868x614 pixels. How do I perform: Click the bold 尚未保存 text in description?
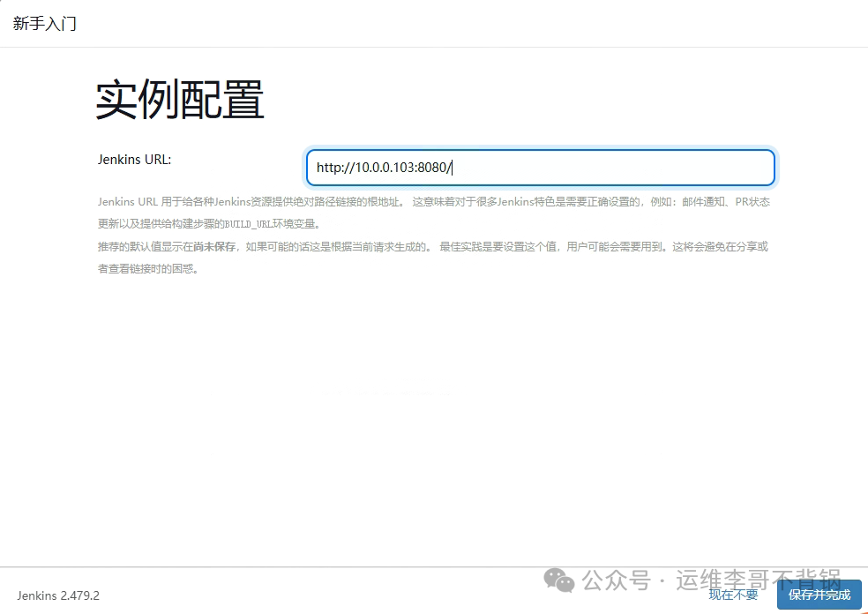click(214, 247)
